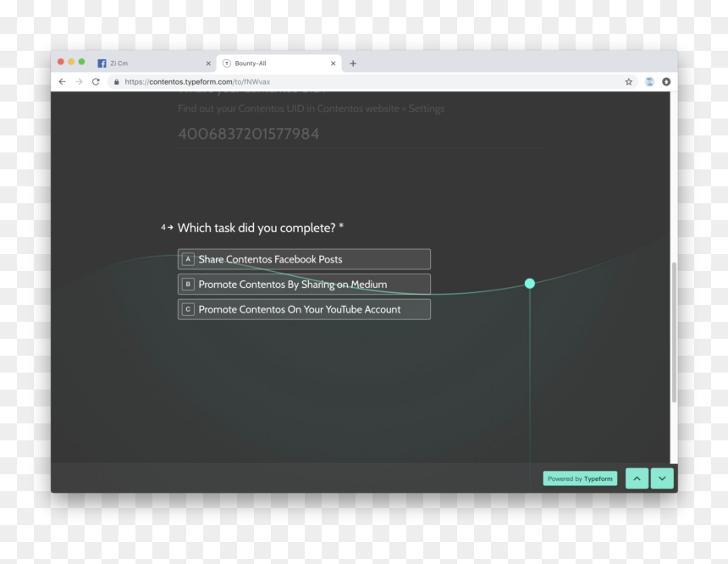Open the blue extension icon in the toolbar
Image resolution: width=728 pixels, height=564 pixels.
pos(649,82)
